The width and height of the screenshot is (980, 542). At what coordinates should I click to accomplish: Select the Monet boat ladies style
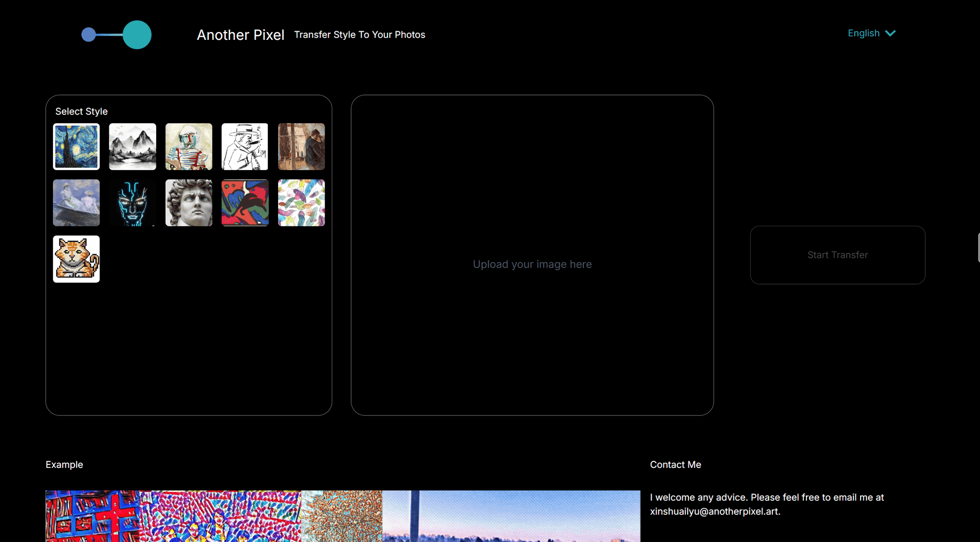[x=77, y=203]
